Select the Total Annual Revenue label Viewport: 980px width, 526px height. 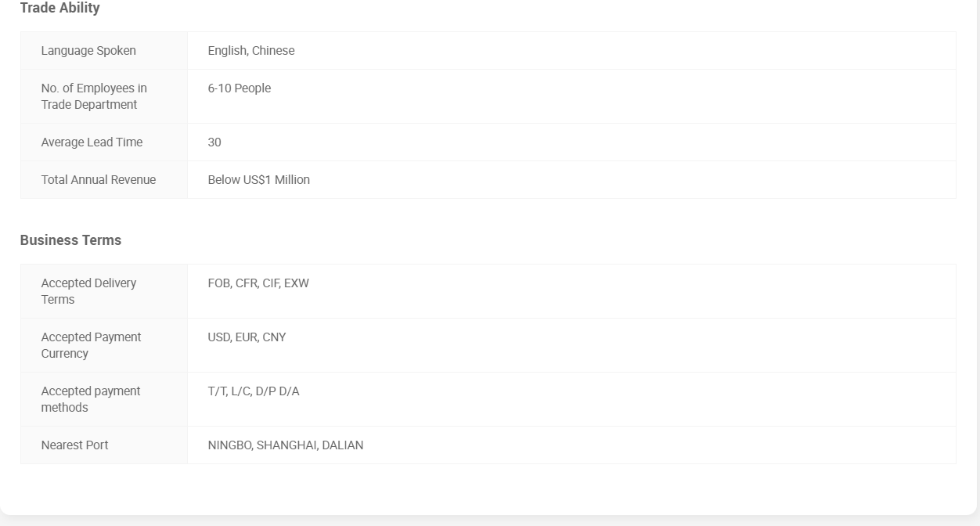click(99, 180)
